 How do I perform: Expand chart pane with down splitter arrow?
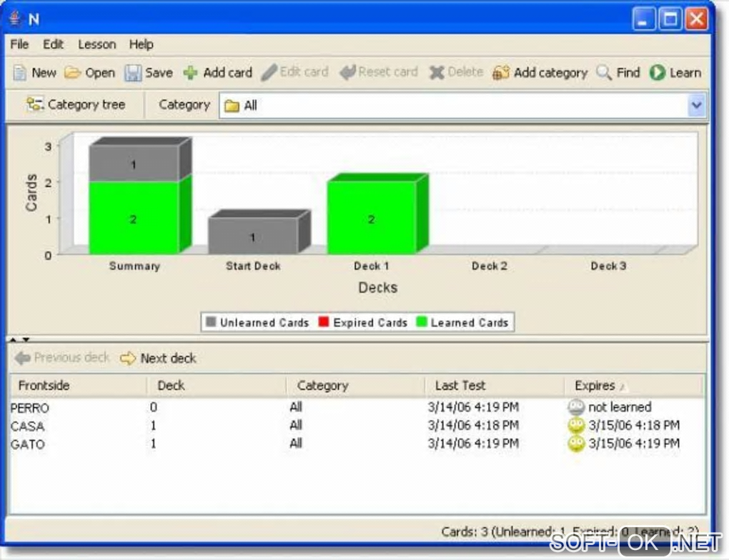(26, 340)
